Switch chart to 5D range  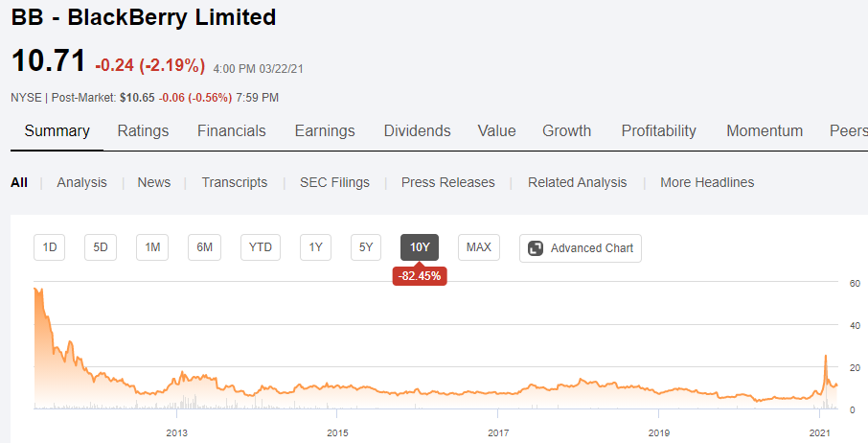point(101,247)
